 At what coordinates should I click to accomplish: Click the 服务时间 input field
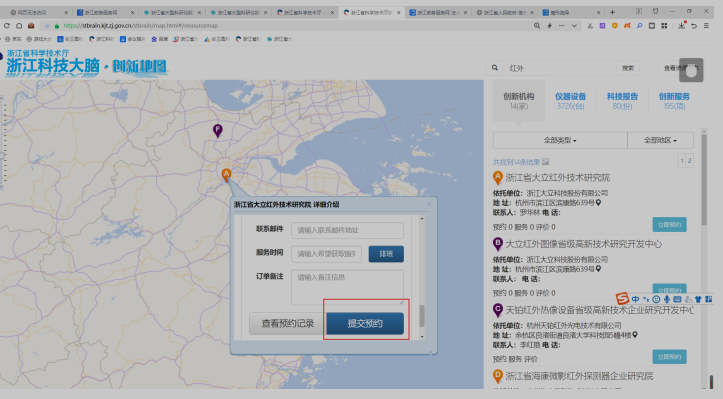(x=326, y=254)
